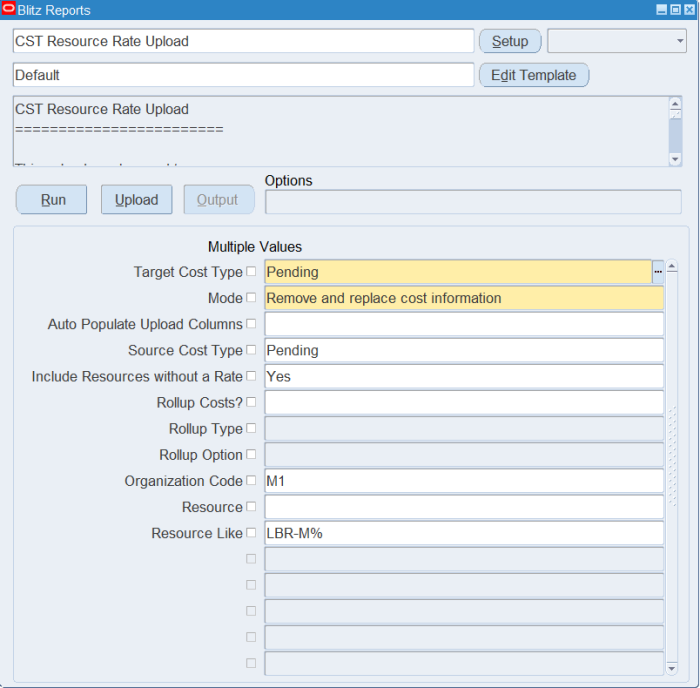Screen dimensions: 700x688
Task: Click Edit Template button
Action: (534, 75)
